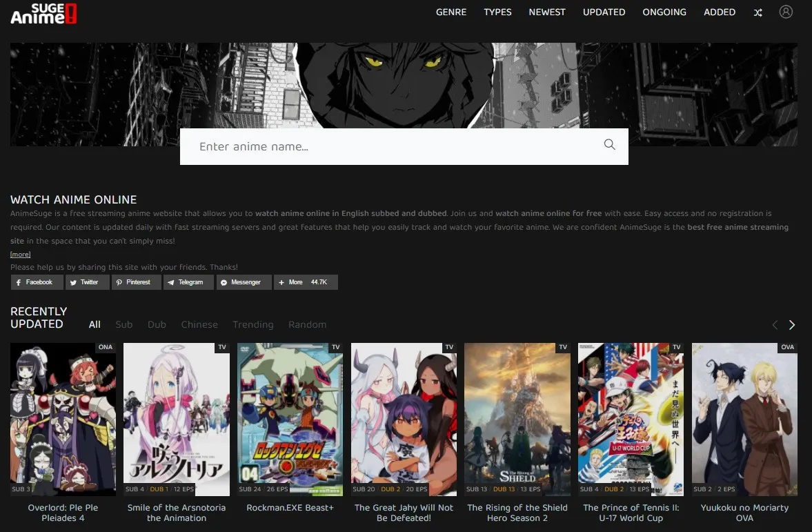This screenshot has height=532, width=812.
Task: Open the More sharing options button
Action: pyautogui.click(x=306, y=282)
